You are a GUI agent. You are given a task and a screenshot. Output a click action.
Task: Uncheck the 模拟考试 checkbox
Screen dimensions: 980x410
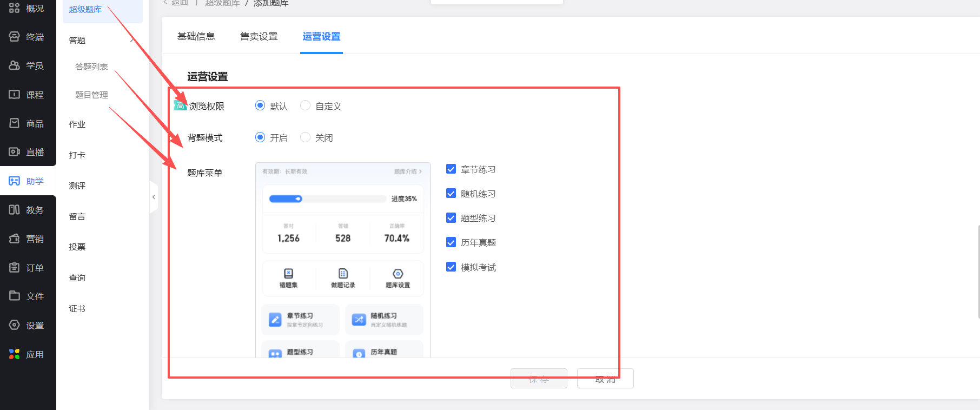[451, 267]
